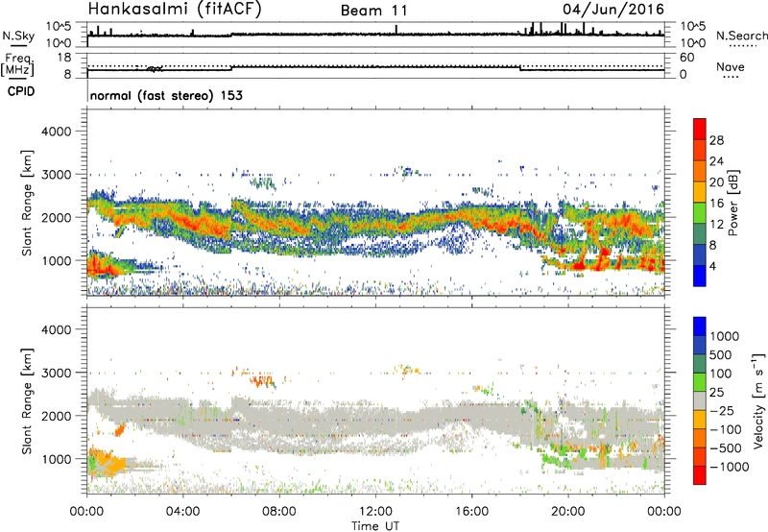Click the 04:00 time axis tick label
Image resolution: width=768 pixels, height=532 pixels.
point(182,512)
